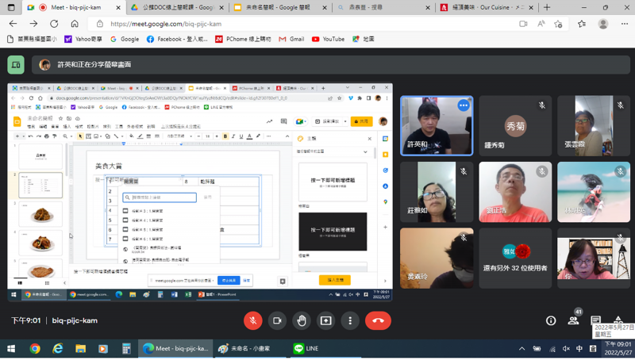Open the PChome 線上購物 bookmark
The image size is (635, 364).
(x=243, y=39)
